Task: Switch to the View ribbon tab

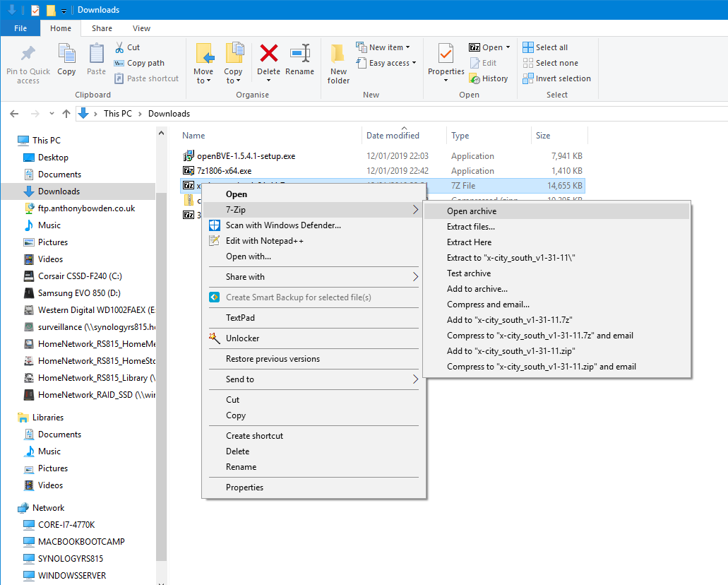Action: (141, 28)
